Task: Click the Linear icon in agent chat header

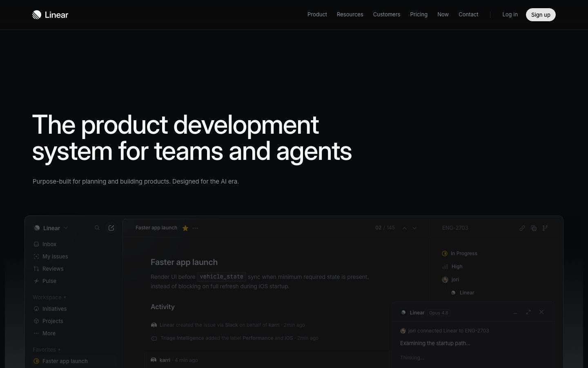Action: 403,312
